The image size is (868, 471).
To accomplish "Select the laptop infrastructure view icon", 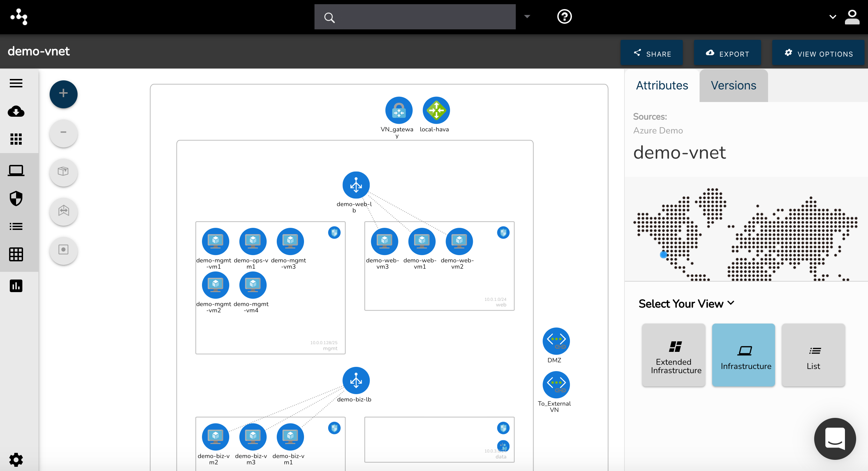I will [x=16, y=171].
